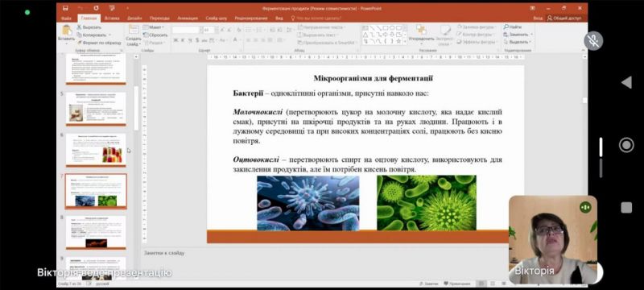Switch to the Слайд-шоу (Slide Show) tab
644x290 pixels.
[216, 19]
